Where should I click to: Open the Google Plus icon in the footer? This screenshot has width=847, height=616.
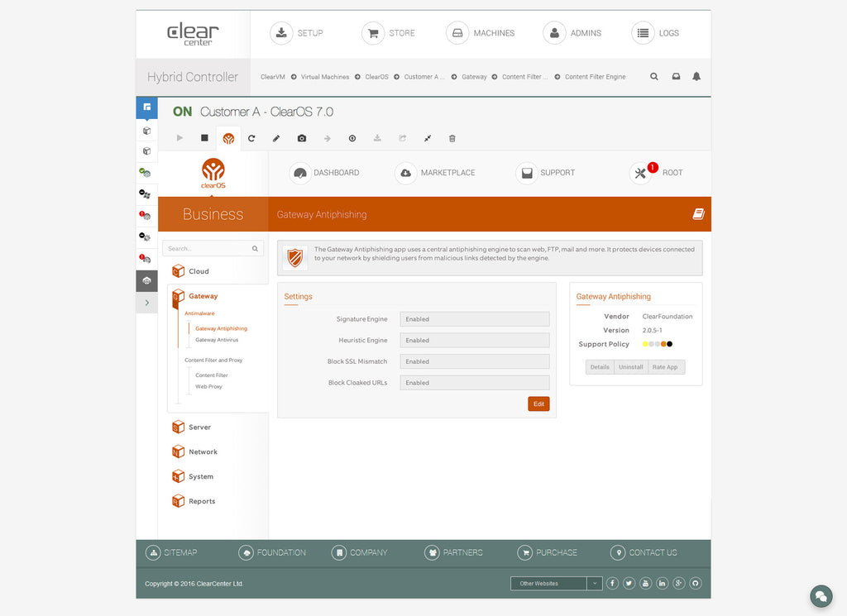coord(679,583)
